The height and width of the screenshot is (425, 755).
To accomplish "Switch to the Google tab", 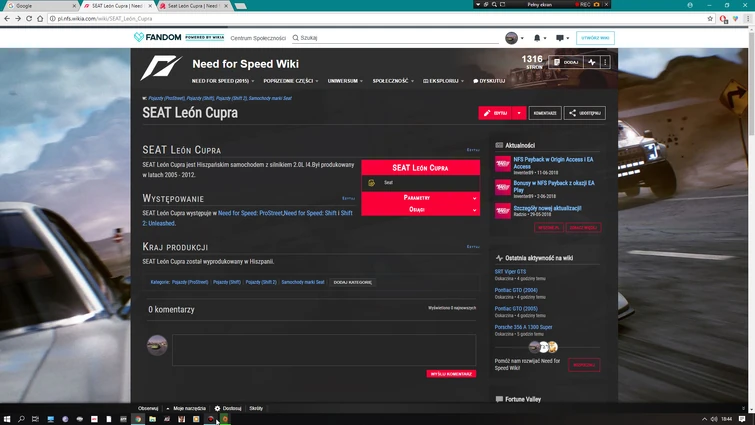I will pos(41,6).
